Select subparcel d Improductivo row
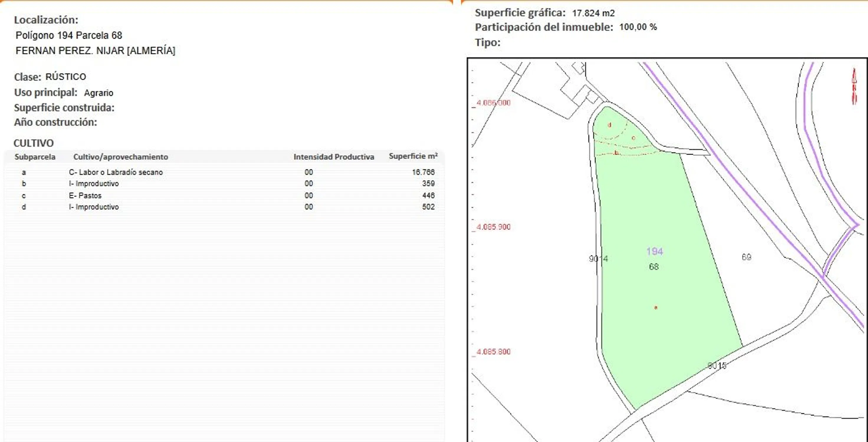This screenshot has width=868, height=442. point(94,207)
